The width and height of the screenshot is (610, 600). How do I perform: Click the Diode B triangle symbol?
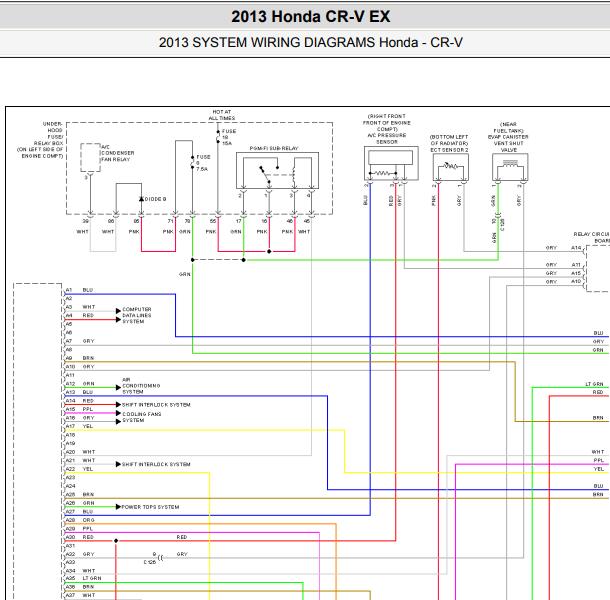(141, 199)
